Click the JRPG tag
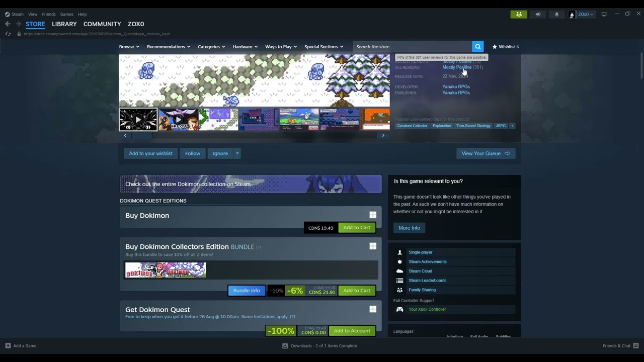The height and width of the screenshot is (362, 644). [501, 126]
